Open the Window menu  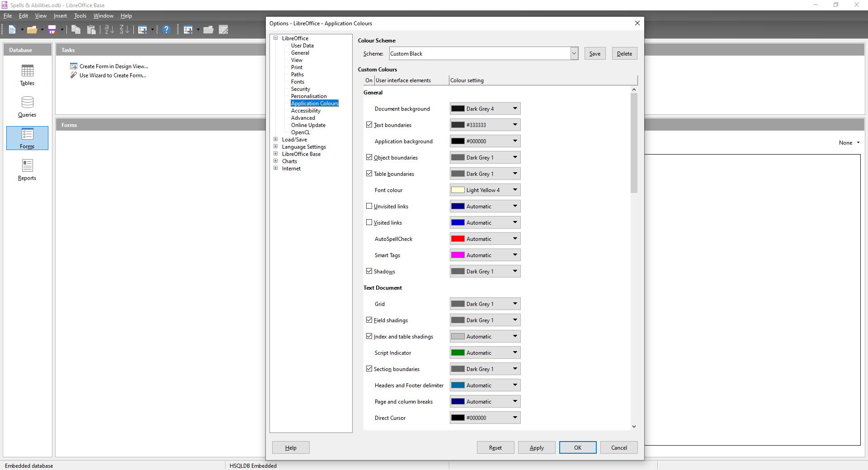coord(104,16)
